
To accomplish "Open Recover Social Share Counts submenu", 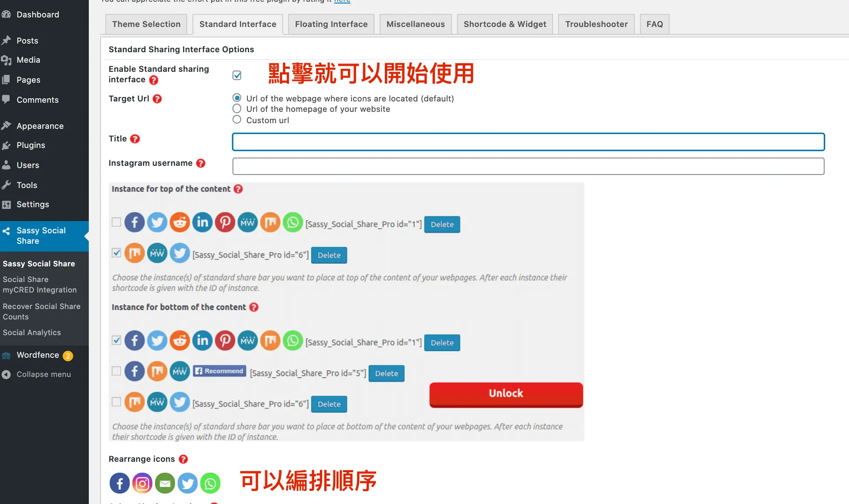I will click(x=41, y=312).
